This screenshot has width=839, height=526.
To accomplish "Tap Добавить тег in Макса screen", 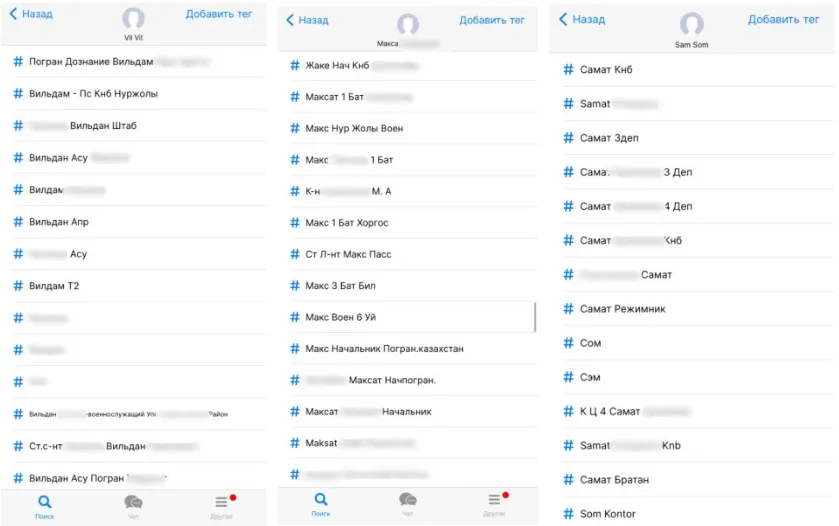I will [491, 20].
